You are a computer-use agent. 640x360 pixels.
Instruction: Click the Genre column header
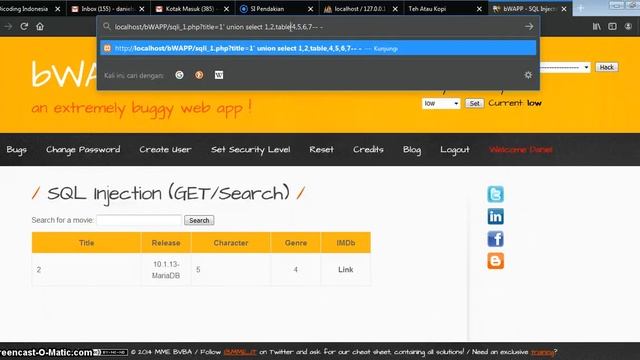(296, 243)
